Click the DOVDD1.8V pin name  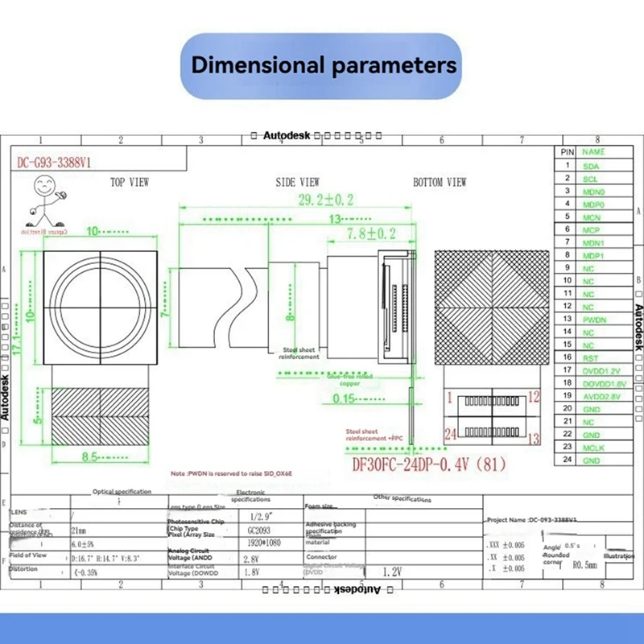(605, 384)
